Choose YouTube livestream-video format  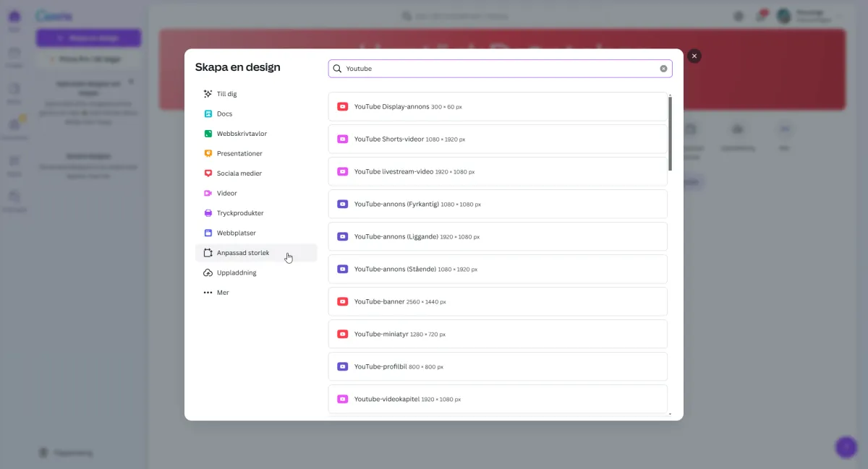pyautogui.click(x=498, y=171)
